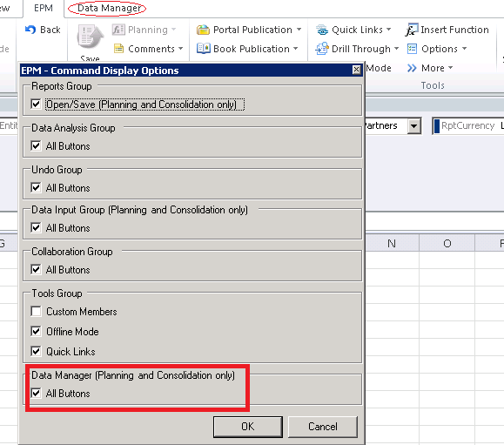Click the Drill Through icon
This screenshot has height=445, width=504.
point(322,49)
